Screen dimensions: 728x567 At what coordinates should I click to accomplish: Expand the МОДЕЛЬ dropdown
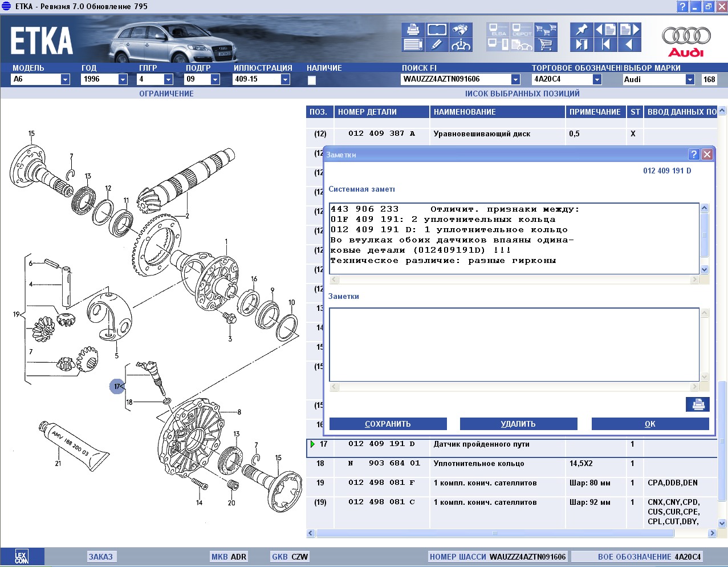pos(65,79)
